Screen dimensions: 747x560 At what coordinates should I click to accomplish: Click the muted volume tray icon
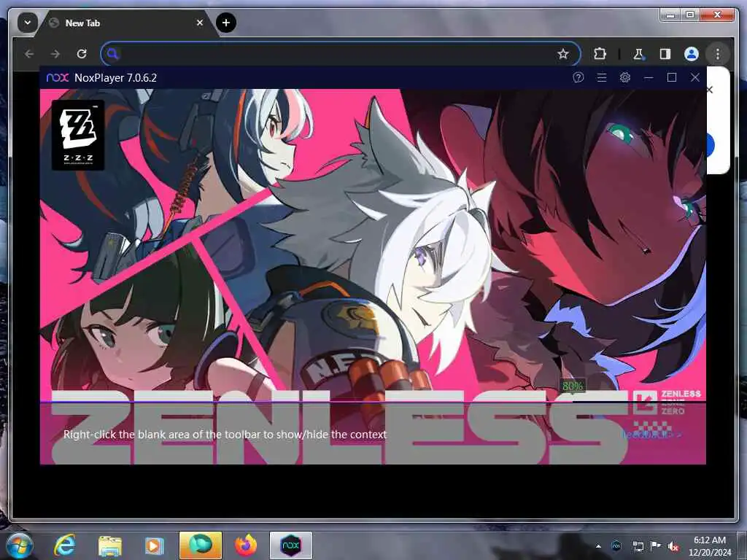673,546
